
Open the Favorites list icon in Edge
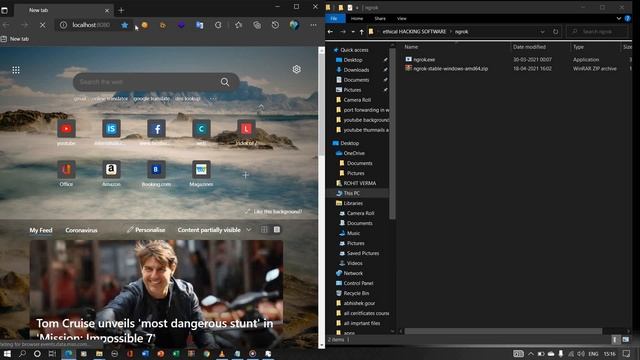pyautogui.click(x=238, y=25)
